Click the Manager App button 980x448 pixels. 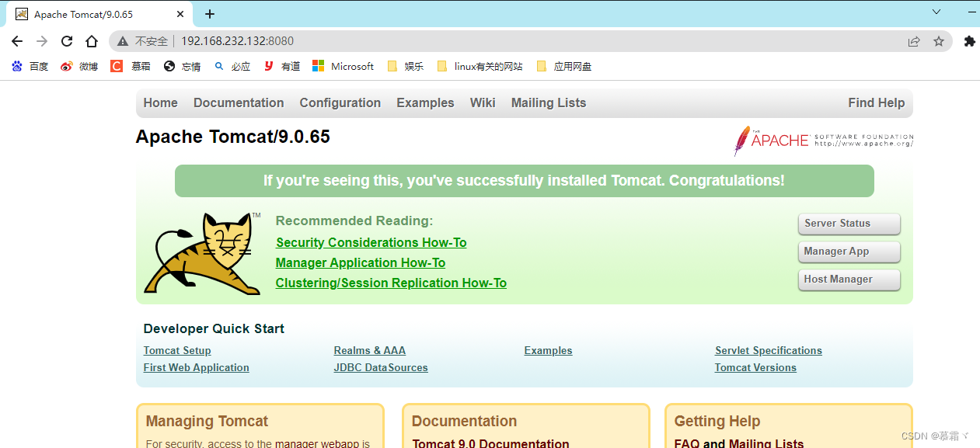[849, 252]
